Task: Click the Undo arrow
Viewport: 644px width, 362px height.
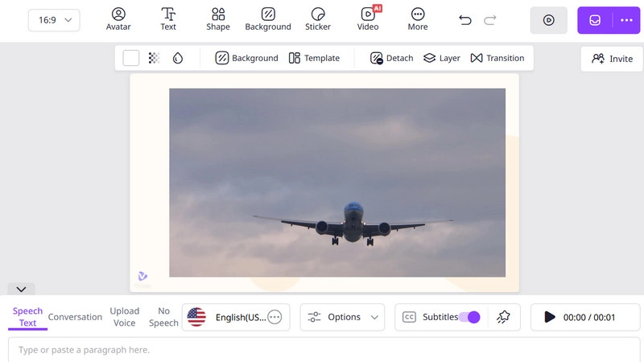Action: (464, 20)
